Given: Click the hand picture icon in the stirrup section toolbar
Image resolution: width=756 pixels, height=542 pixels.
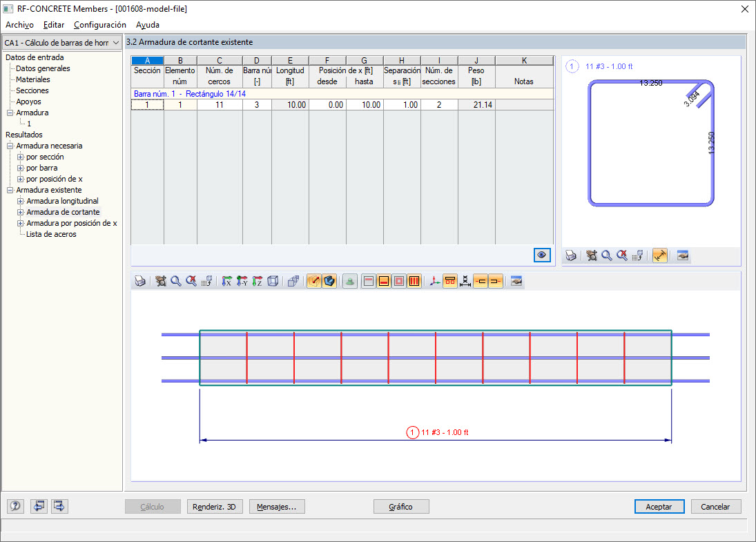Looking at the screenshot, I should click(x=683, y=255).
